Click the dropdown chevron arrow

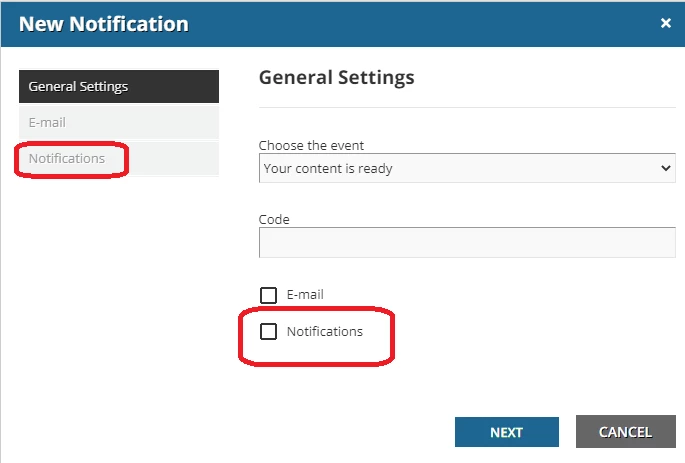tap(667, 169)
